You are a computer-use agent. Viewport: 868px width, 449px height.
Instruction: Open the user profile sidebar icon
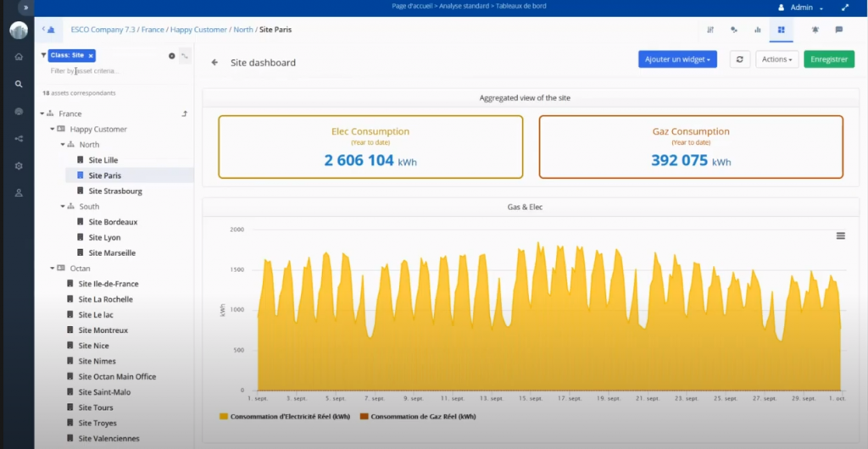(x=19, y=193)
